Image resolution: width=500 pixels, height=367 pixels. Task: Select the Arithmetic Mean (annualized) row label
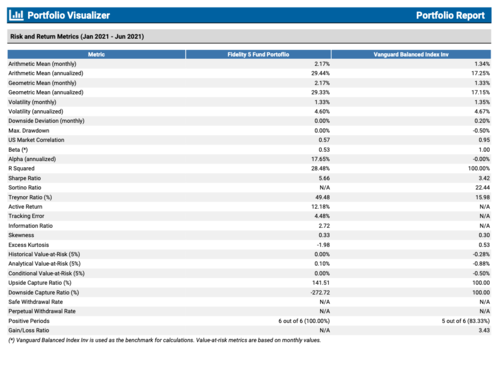pyautogui.click(x=46, y=73)
